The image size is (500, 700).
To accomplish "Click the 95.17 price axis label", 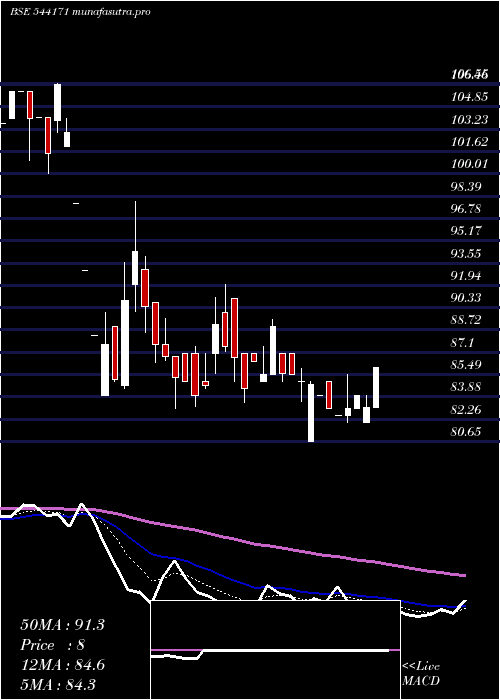I will (x=467, y=231).
